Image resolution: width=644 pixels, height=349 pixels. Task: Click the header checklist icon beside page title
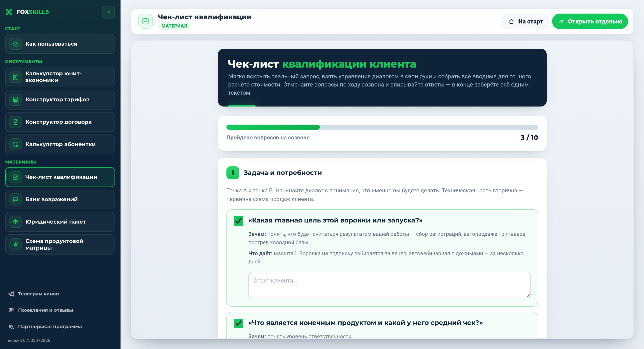(x=146, y=21)
